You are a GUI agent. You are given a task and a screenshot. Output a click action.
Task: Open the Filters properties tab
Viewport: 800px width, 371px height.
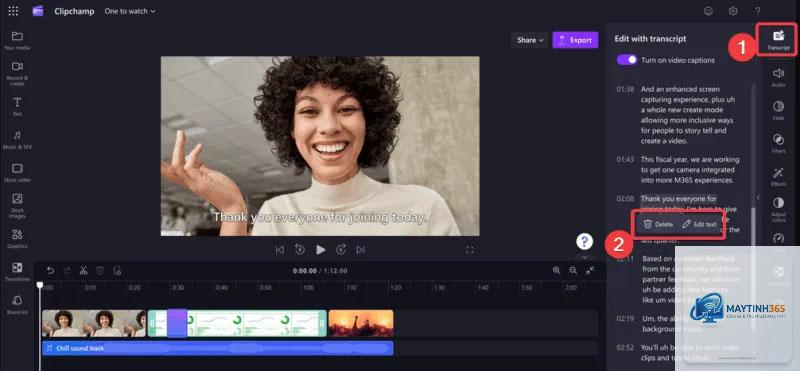tap(779, 143)
